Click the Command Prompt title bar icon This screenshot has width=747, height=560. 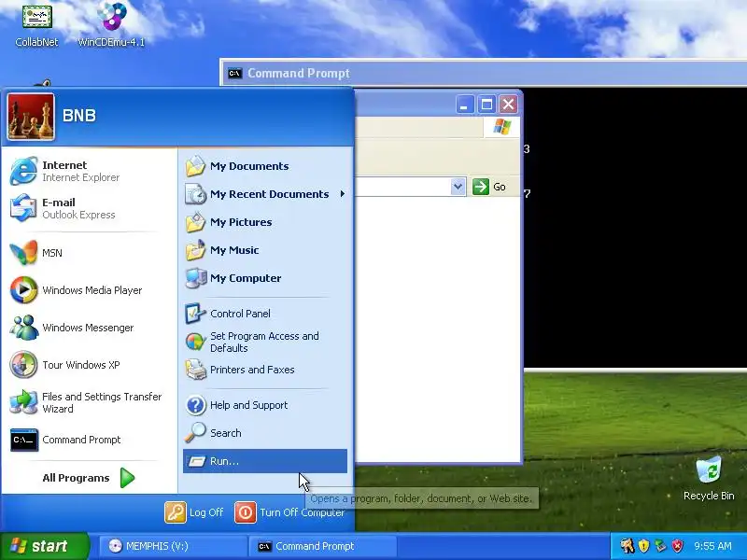click(234, 74)
